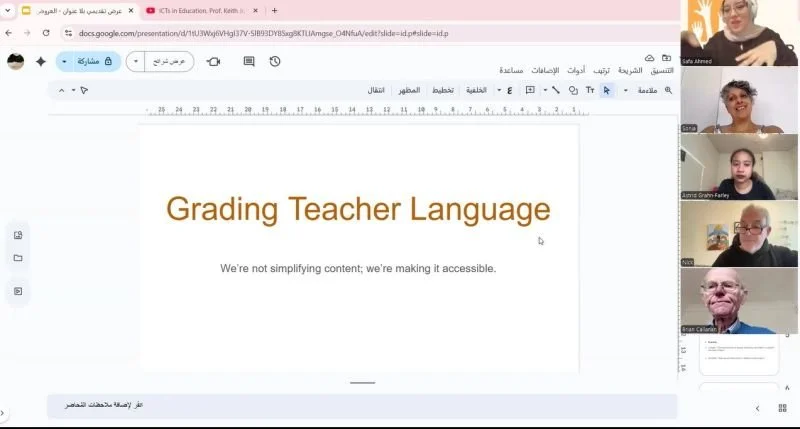Click Safa Ahmed's video tile
Screen dimensions: 800x429
pyautogui.click(x=739, y=33)
